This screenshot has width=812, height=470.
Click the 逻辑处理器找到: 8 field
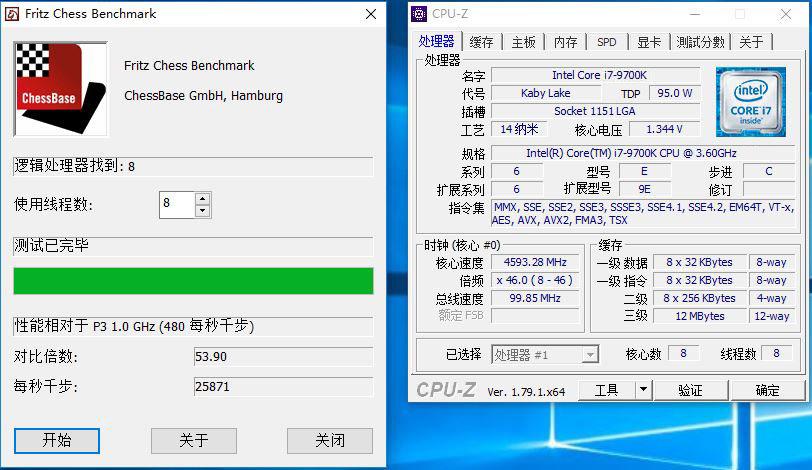[193, 166]
